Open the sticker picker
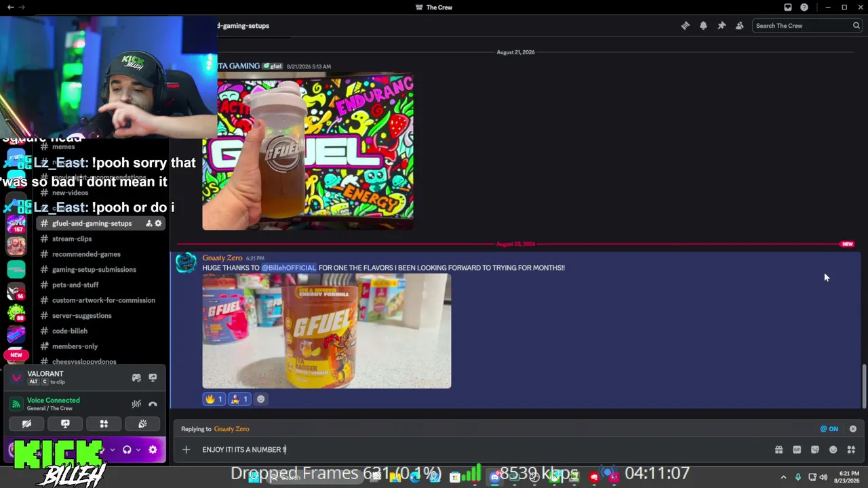The image size is (868, 488). 815,449
